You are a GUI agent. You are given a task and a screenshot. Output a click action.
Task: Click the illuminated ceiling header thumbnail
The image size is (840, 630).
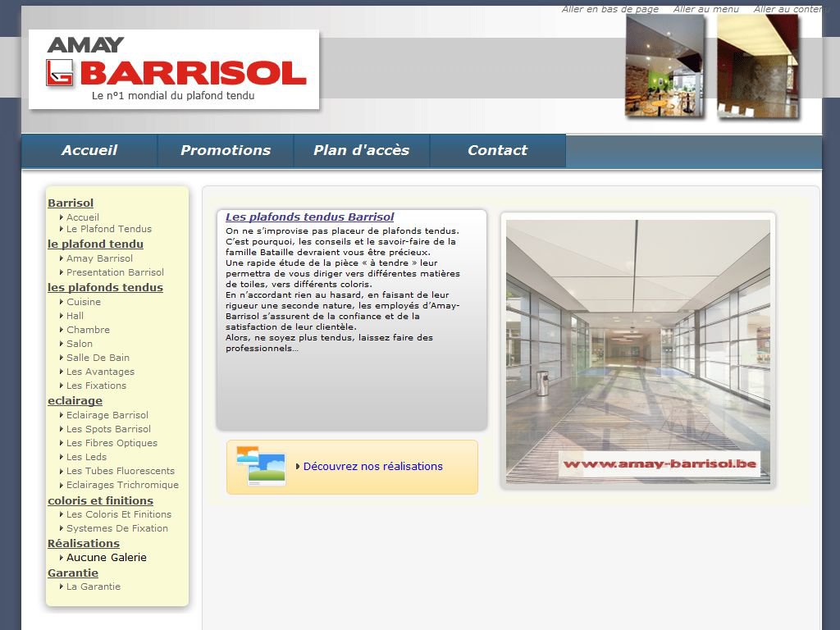758,66
